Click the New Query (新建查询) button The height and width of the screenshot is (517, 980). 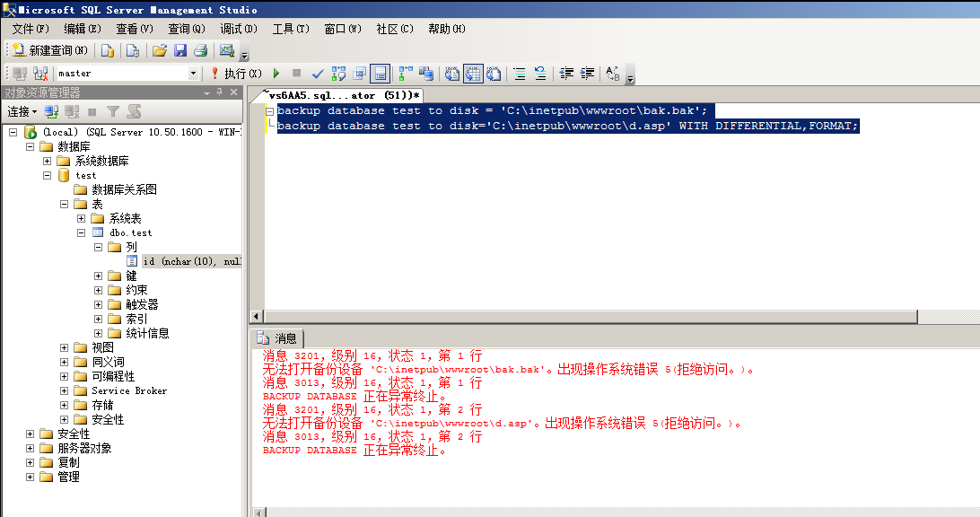click(x=50, y=50)
